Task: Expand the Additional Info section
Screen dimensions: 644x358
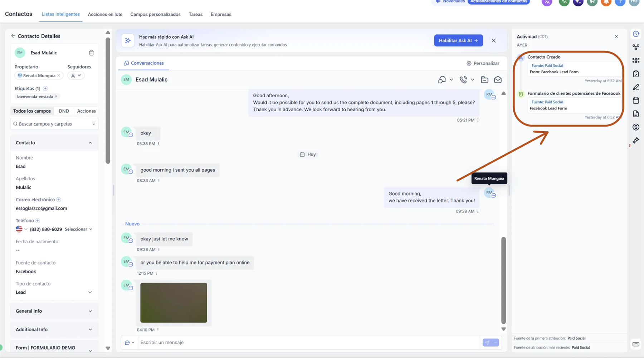Action: click(54, 329)
